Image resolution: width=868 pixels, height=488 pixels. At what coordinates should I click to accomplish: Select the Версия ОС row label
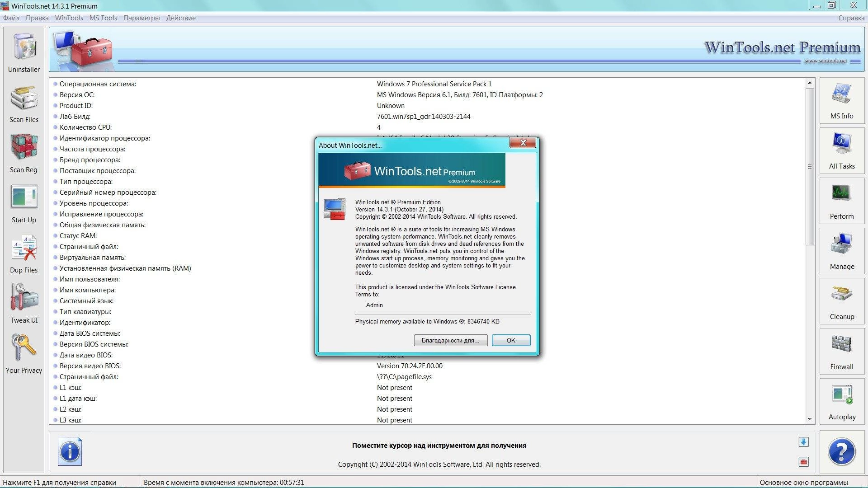coord(77,95)
